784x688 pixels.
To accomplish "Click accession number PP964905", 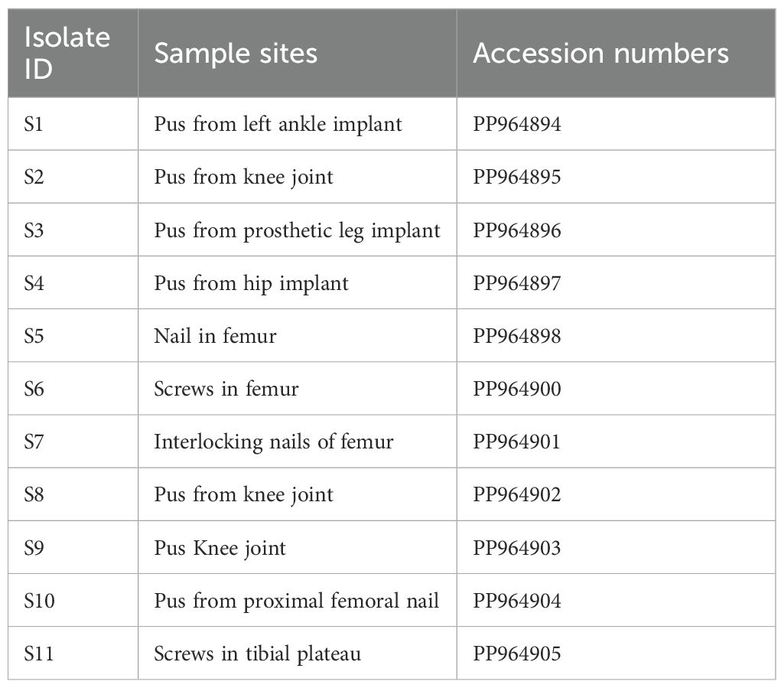I will [616, 654].
